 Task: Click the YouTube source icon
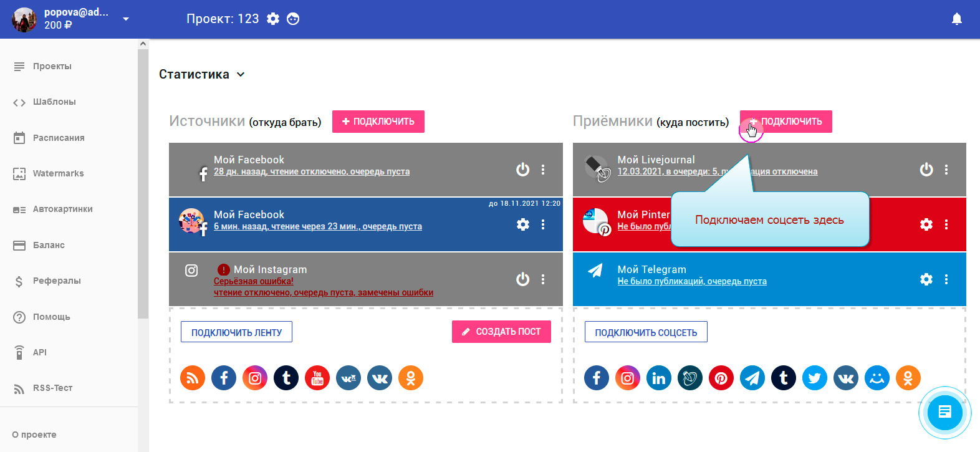(317, 378)
